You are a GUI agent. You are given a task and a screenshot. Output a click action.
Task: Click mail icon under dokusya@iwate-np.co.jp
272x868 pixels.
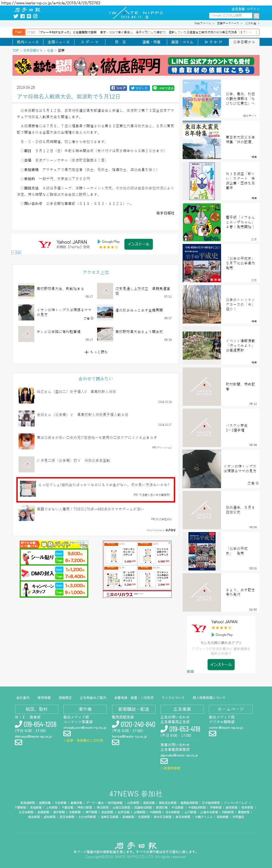tap(18, 742)
